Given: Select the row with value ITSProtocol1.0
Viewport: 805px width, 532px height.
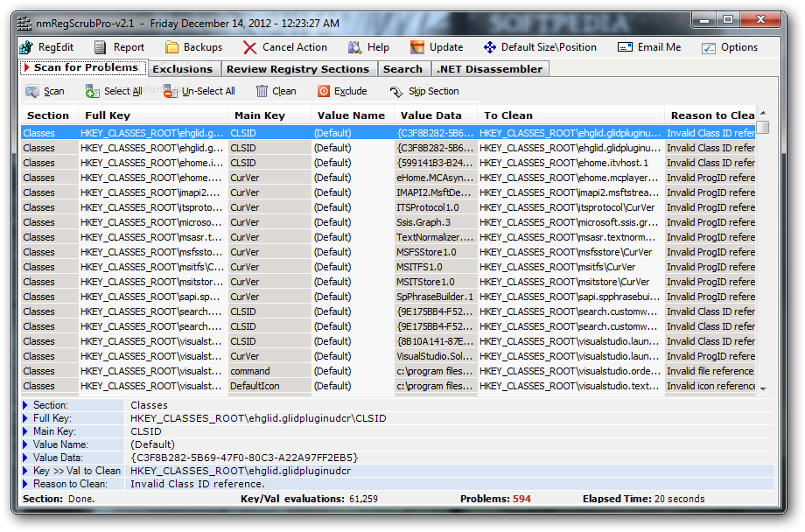Looking at the screenshot, I should click(388, 207).
